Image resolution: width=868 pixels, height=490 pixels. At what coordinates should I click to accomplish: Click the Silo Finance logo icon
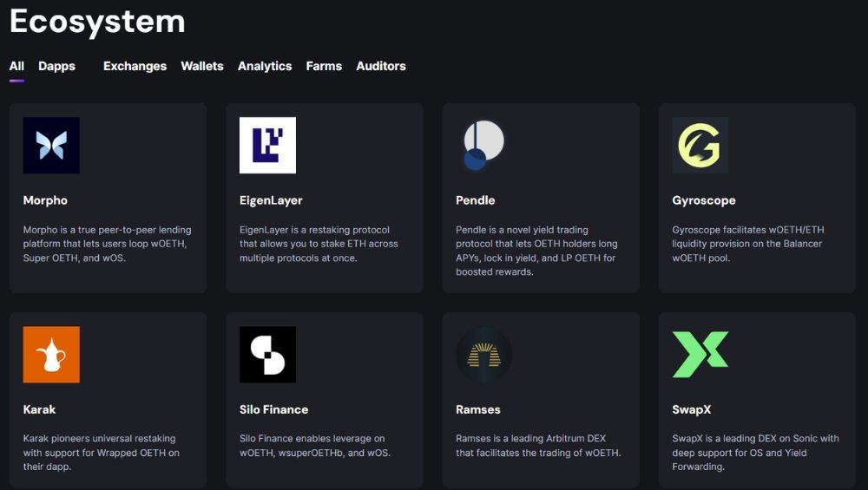pyautogui.click(x=267, y=355)
